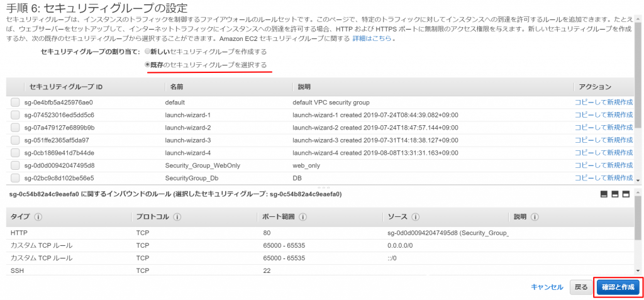The height and width of the screenshot is (300, 644).
Task: Select the create new security group radio button
Action: click(x=147, y=52)
